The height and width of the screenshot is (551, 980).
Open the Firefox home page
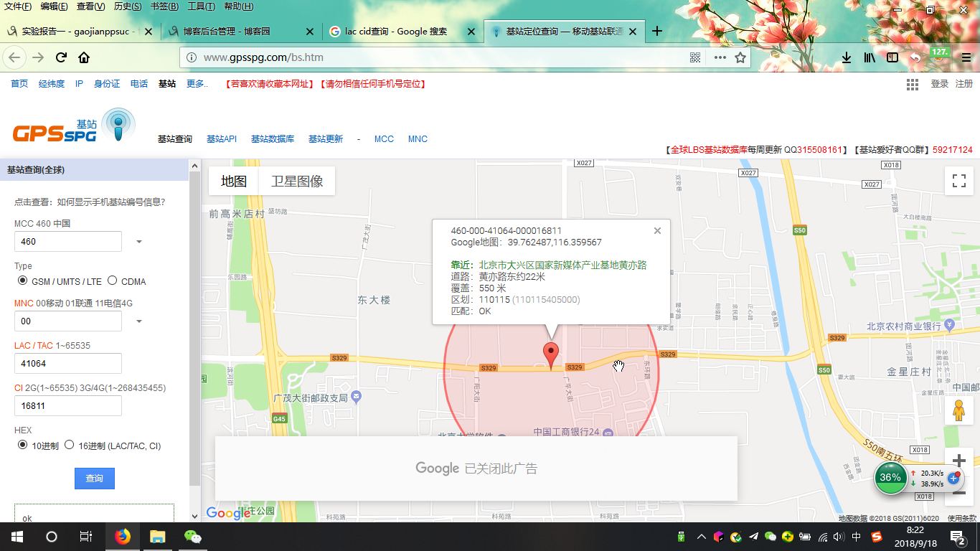pos(84,57)
